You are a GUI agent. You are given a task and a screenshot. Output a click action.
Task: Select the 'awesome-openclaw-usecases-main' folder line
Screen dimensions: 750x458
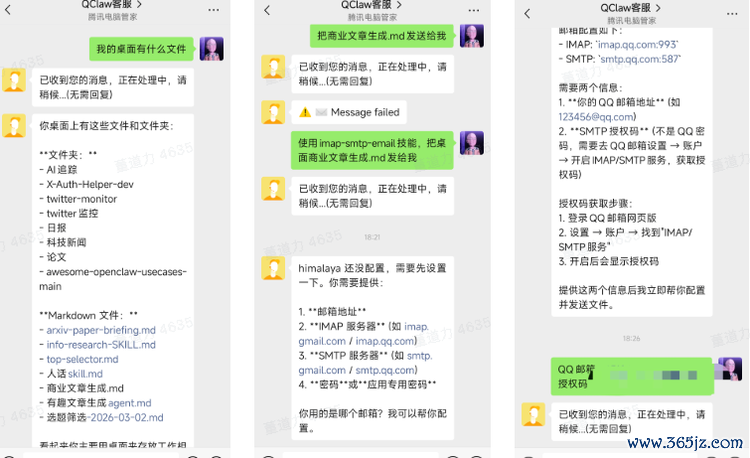(x=113, y=279)
